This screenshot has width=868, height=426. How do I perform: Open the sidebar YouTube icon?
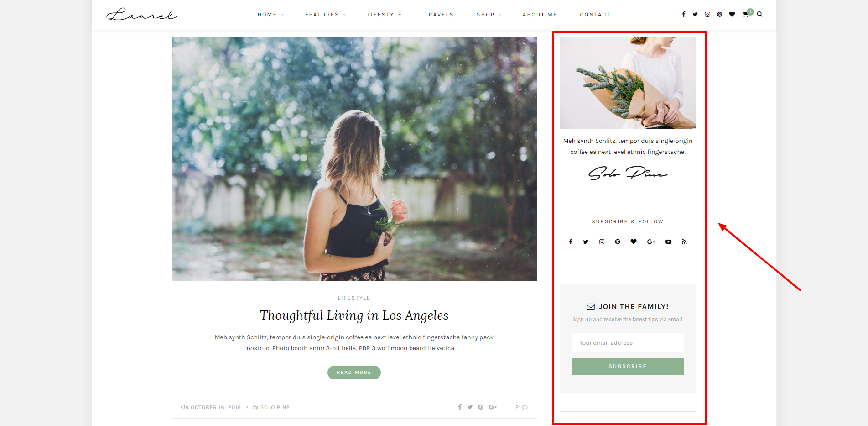668,242
